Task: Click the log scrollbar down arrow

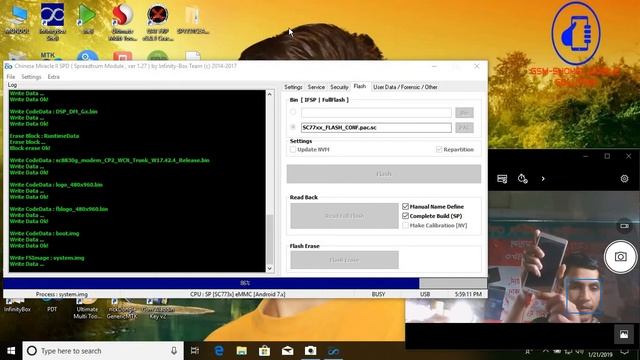Action: (269, 268)
